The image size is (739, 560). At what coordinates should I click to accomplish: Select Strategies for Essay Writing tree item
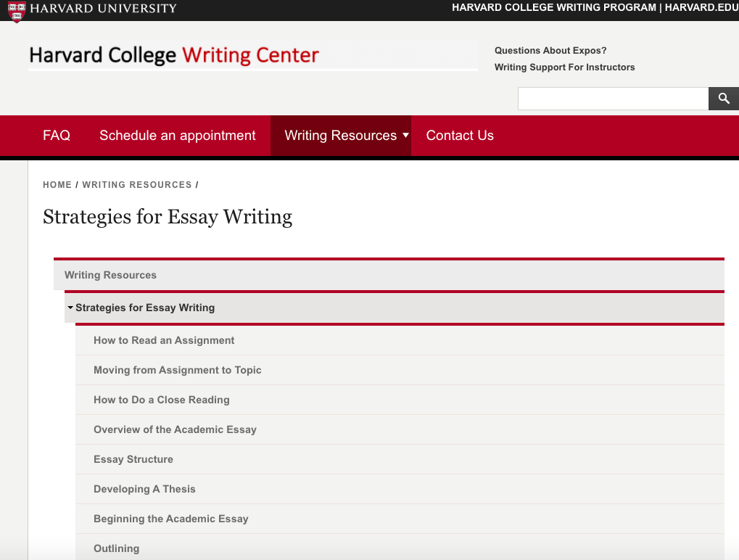(x=395, y=308)
